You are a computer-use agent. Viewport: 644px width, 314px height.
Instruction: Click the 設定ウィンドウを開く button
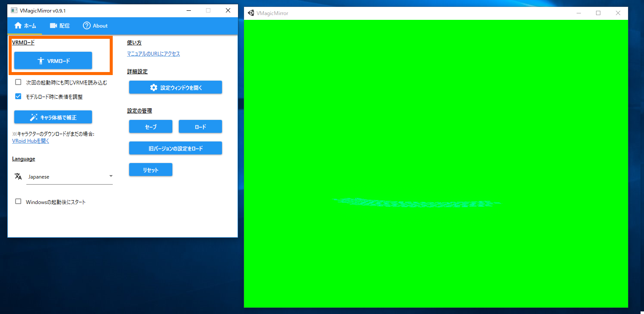coord(175,88)
